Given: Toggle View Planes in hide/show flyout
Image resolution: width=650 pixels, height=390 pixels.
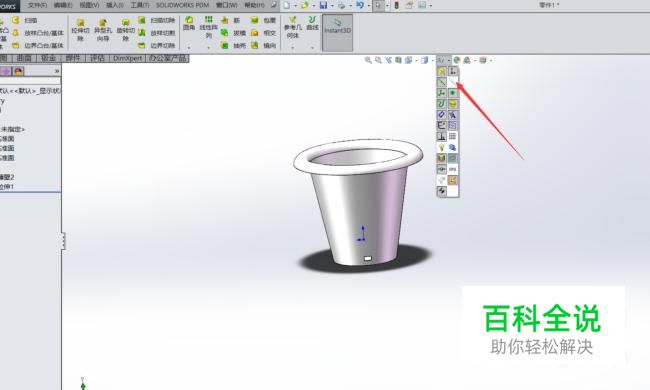Looking at the screenshot, I should tap(441, 71).
